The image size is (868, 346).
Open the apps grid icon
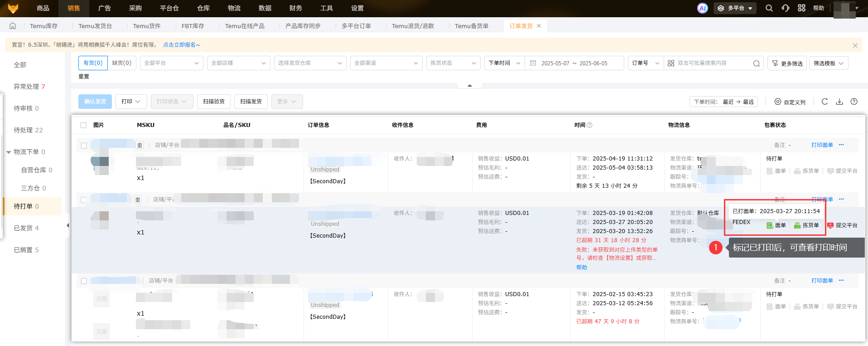coord(801,8)
